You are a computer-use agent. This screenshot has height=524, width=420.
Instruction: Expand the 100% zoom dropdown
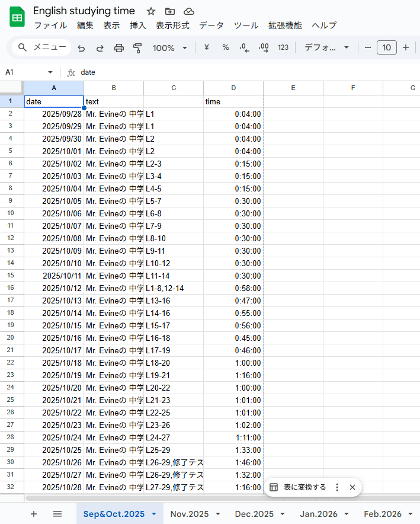click(x=170, y=48)
